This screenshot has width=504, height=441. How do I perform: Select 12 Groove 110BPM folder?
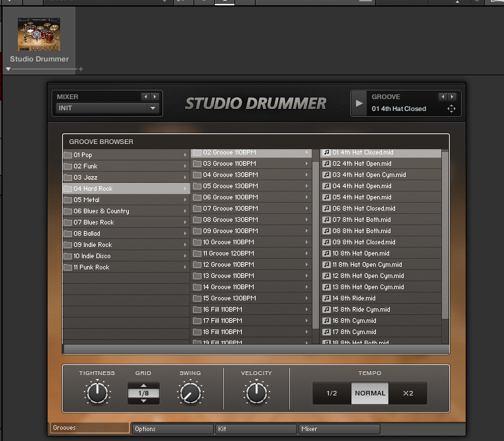click(x=252, y=265)
